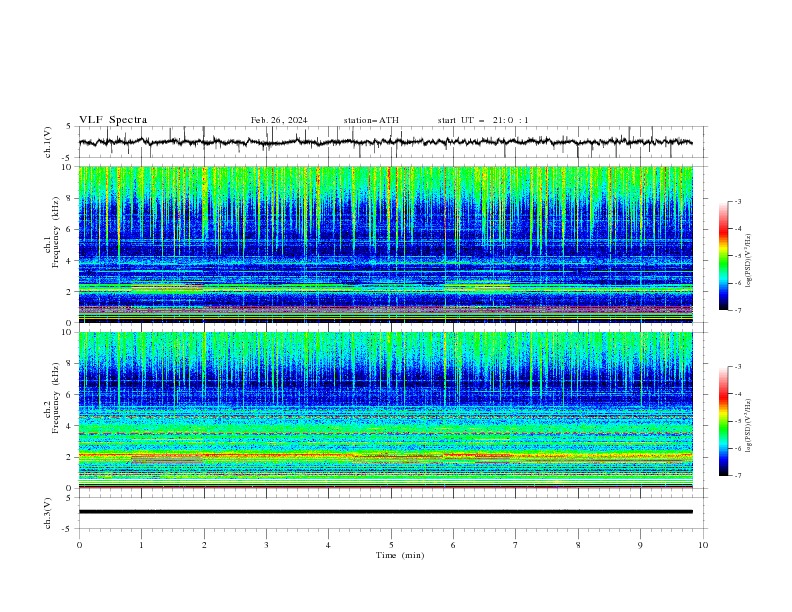
Task: Click time axis tick label "3"
Action: 266,545
